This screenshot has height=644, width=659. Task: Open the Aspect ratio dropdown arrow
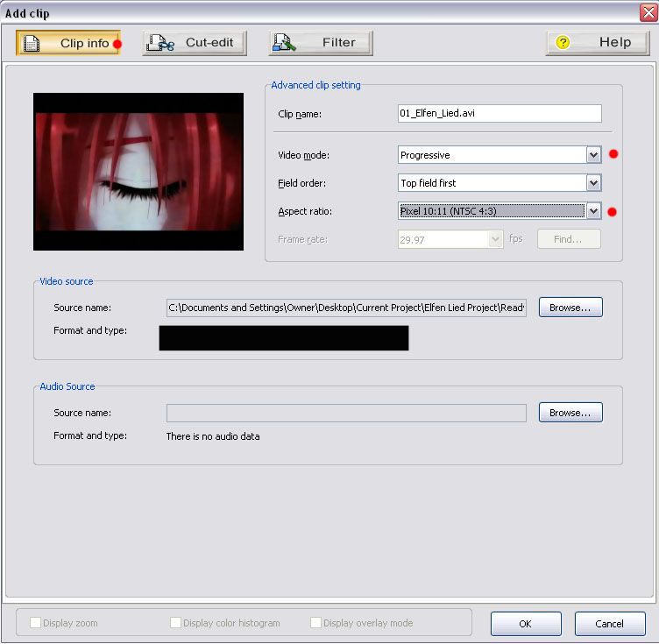click(x=593, y=211)
